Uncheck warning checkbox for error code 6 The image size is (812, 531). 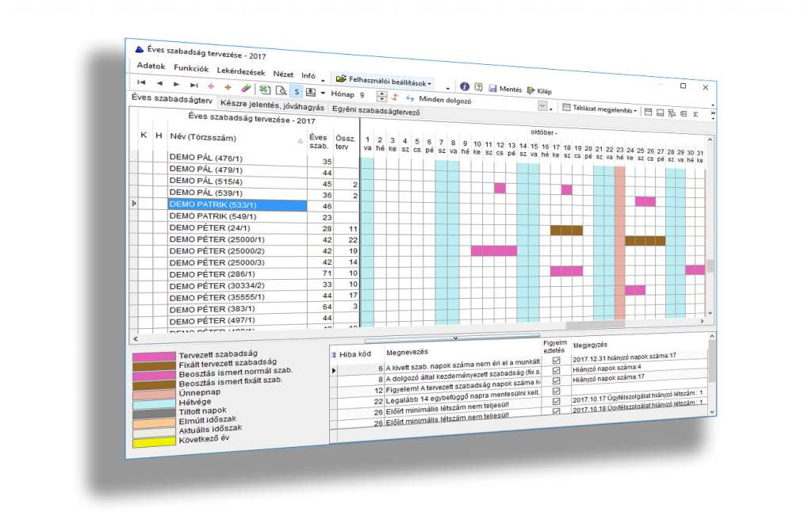(555, 361)
